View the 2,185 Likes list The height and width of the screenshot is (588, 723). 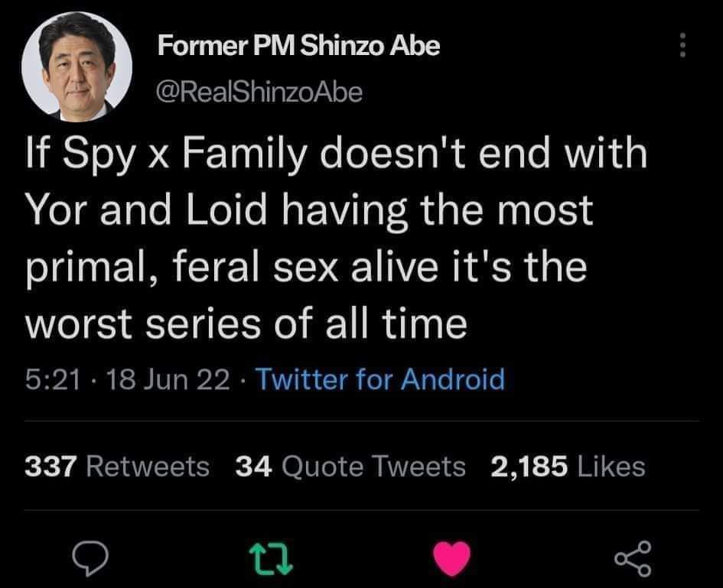pos(568,466)
